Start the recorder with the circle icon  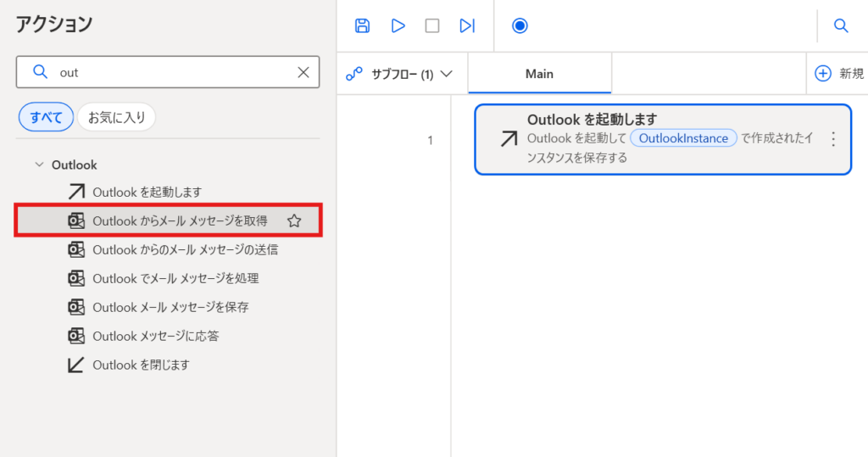(520, 25)
